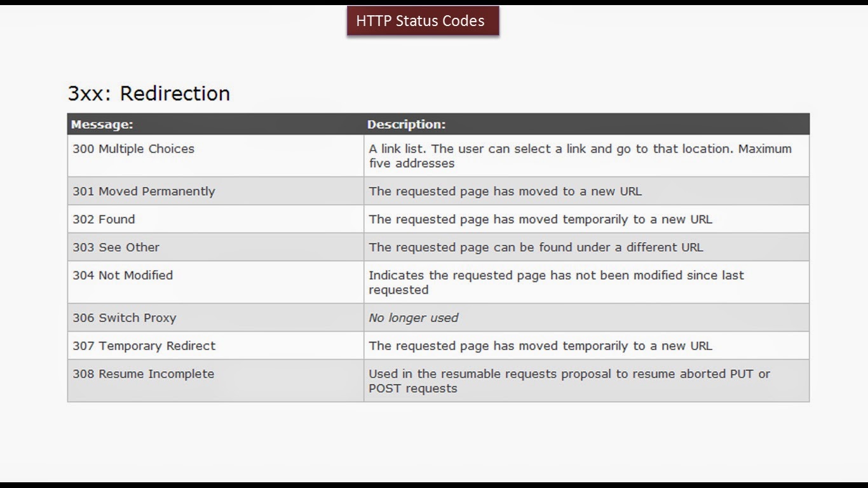The width and height of the screenshot is (868, 488).
Task: Click the 303 See Other cell
Action: pyautogui.click(x=116, y=247)
